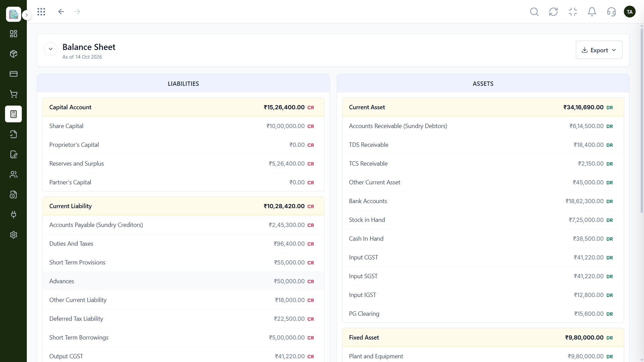Open the integrations plug icon in sidebar
Image resolution: width=644 pixels, height=362 pixels.
coord(13,215)
